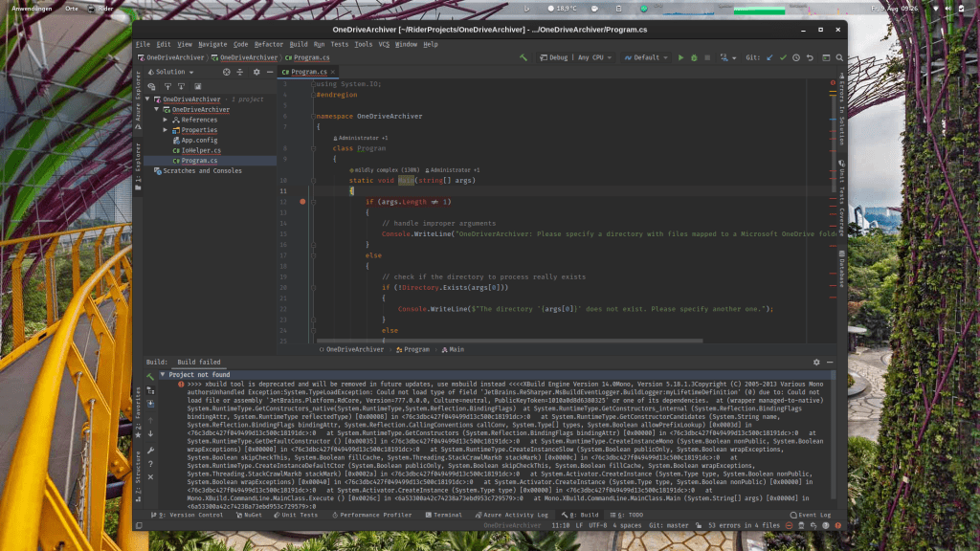Toggle the breakpoint on the args.Length line

pos(302,202)
